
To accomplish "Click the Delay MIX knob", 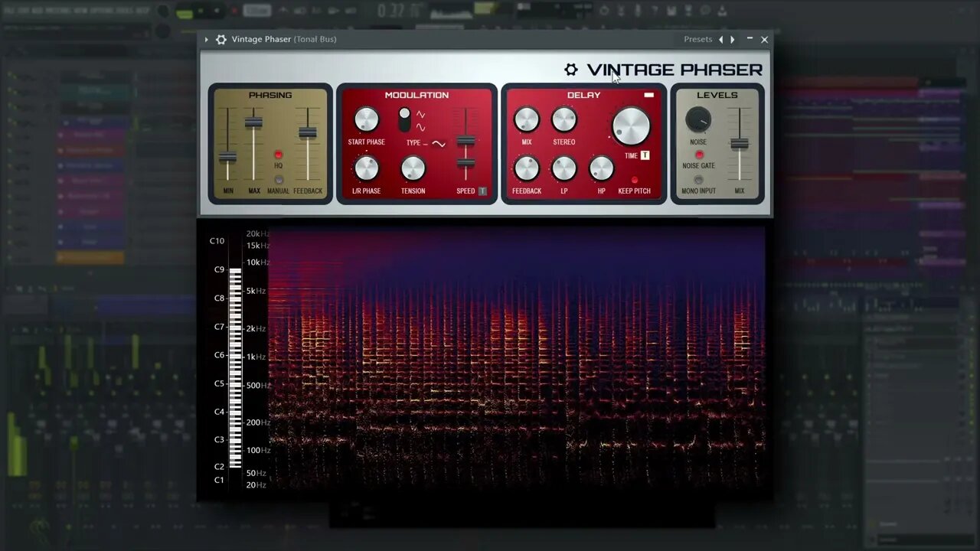I will click(x=527, y=120).
